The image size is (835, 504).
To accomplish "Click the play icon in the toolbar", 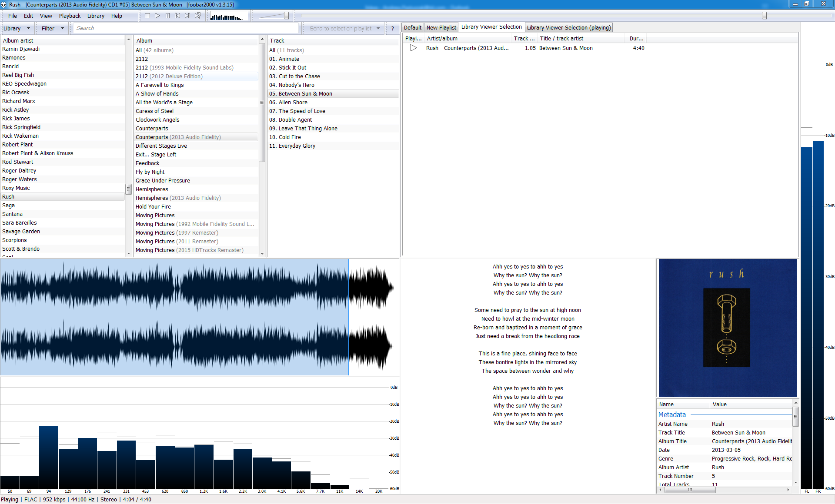I will (157, 15).
